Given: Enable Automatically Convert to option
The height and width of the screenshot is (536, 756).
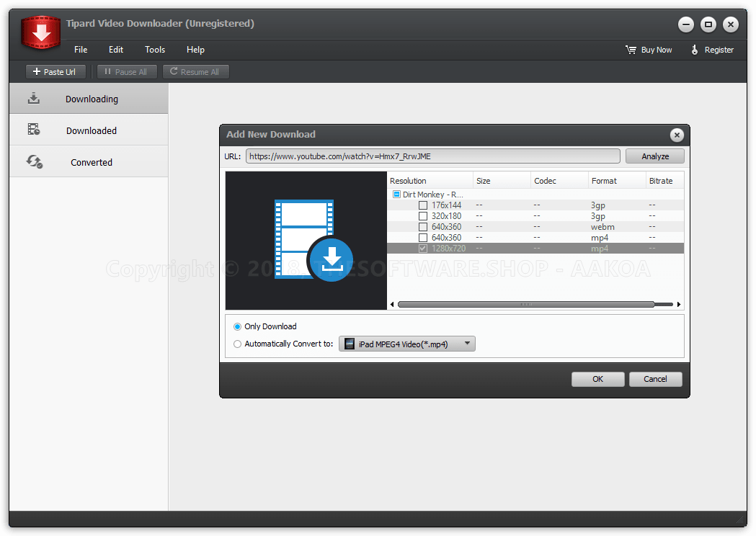Looking at the screenshot, I should tap(237, 344).
